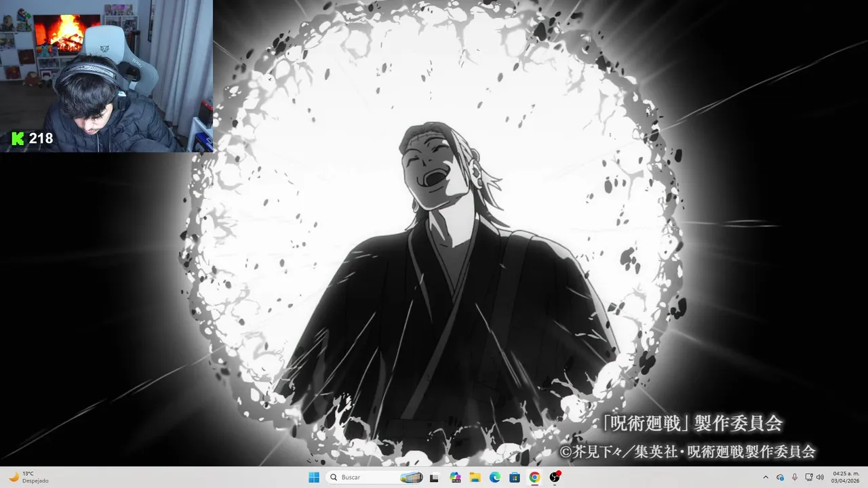Launch the Microsoft 365 taskbar app
This screenshot has height=488, width=868.
(x=455, y=477)
